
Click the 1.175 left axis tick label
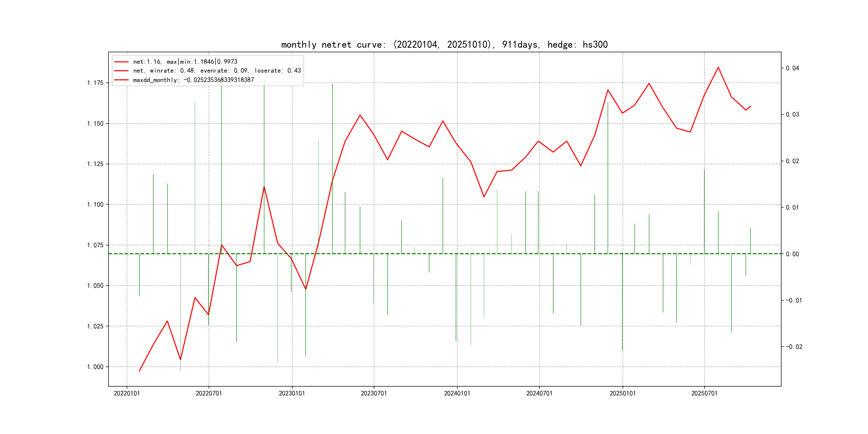[95, 83]
